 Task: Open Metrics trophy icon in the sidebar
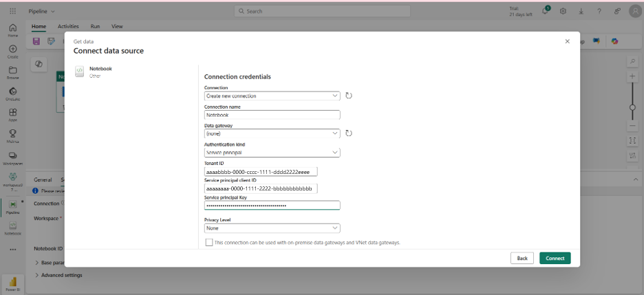[13, 135]
